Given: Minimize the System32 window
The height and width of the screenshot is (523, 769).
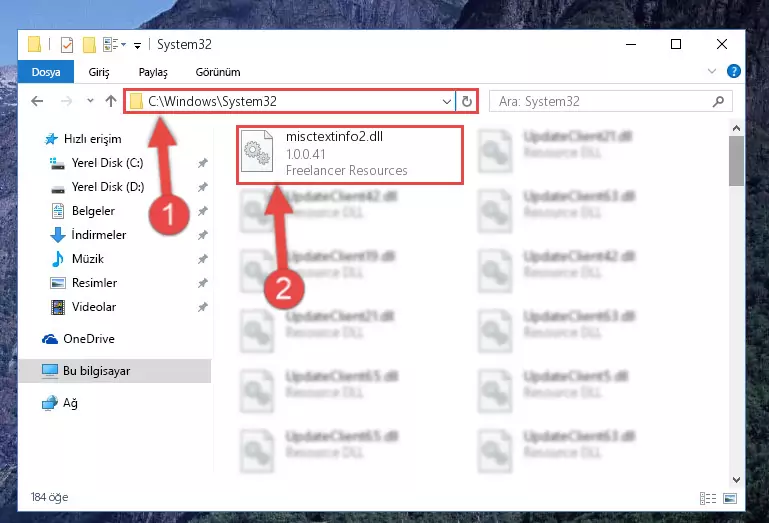Looking at the screenshot, I should click(631, 44).
